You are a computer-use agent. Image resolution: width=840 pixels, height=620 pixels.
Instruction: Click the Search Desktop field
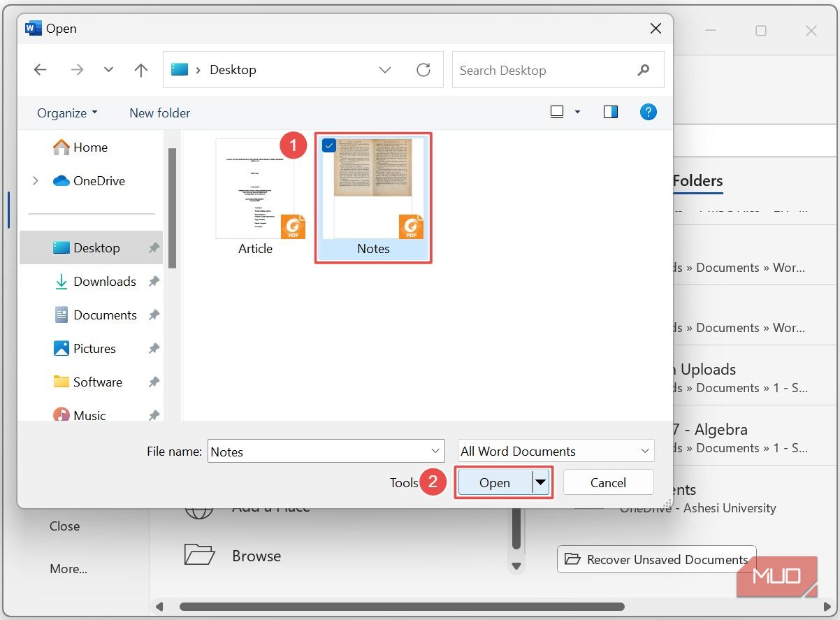tap(558, 70)
